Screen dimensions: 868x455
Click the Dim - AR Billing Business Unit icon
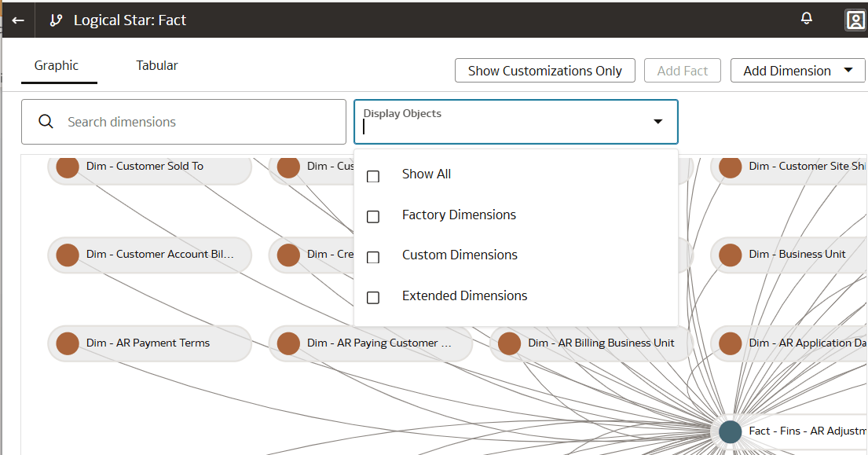509,343
